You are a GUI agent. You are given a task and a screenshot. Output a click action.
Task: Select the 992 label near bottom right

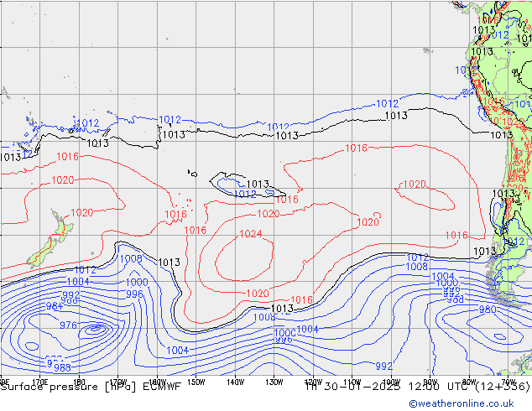[x=384, y=367]
